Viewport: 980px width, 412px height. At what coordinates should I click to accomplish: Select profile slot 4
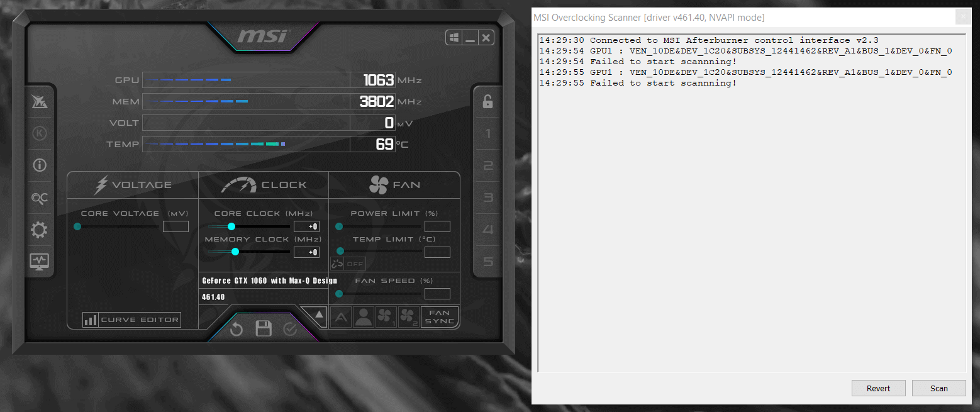click(x=488, y=230)
